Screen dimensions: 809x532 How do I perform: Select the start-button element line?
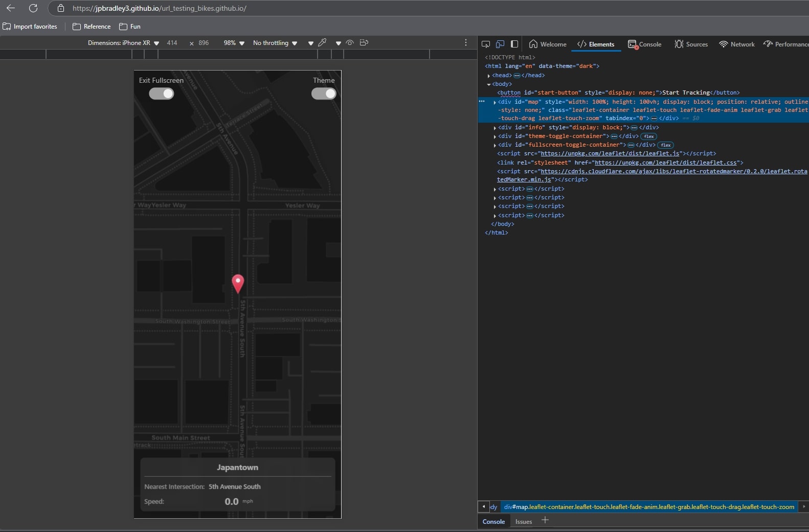coord(618,92)
